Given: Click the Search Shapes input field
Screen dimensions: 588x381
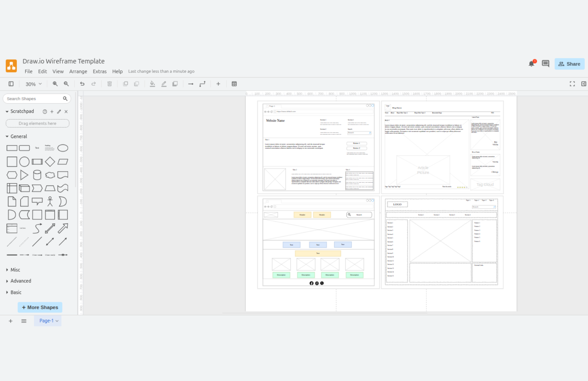Looking at the screenshot, I should tap(33, 99).
